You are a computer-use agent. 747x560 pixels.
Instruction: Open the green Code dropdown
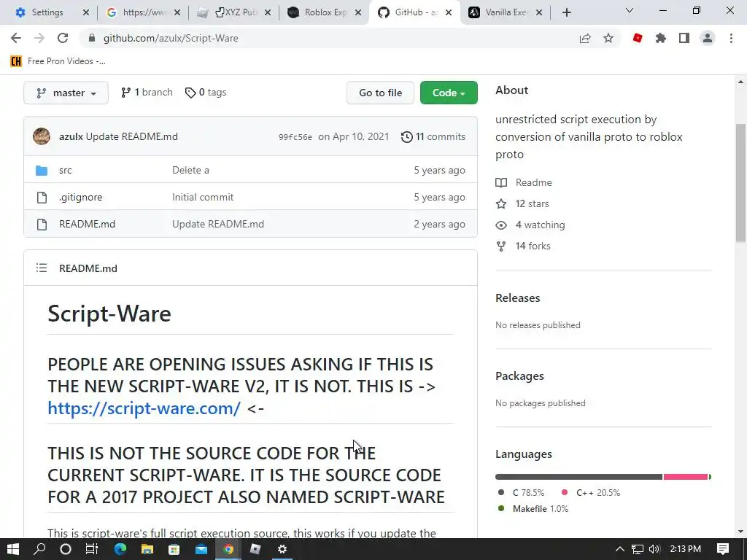pyautogui.click(x=449, y=93)
